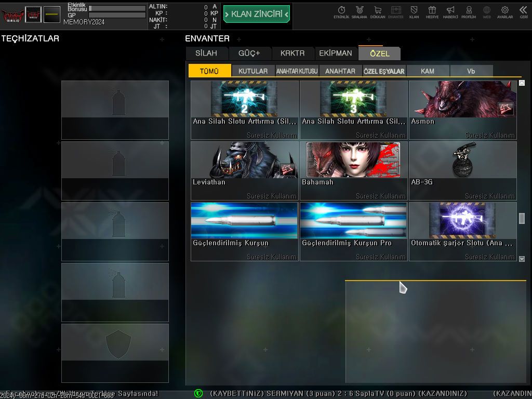This screenshot has height=399, width=532.
Task: Open the Hediye gift icon
Action: coord(432,12)
